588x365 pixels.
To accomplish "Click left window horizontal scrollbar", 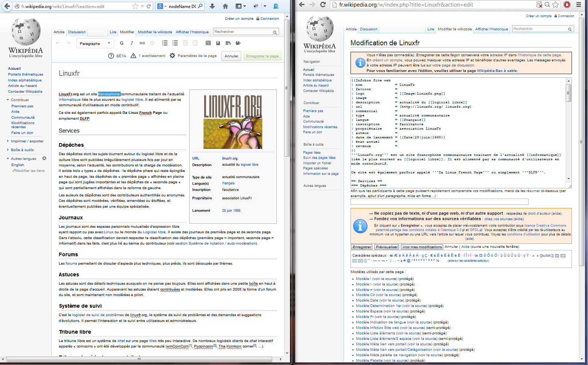I will [139, 359].
